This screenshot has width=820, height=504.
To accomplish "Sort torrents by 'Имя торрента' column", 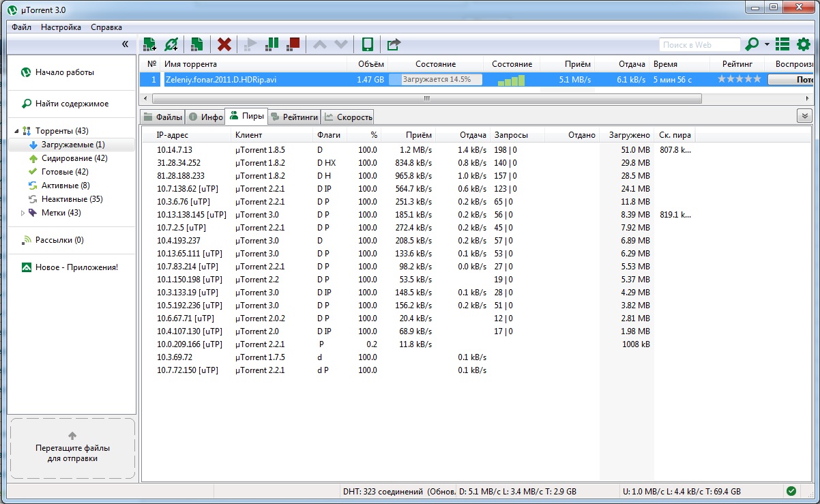I will click(x=253, y=64).
